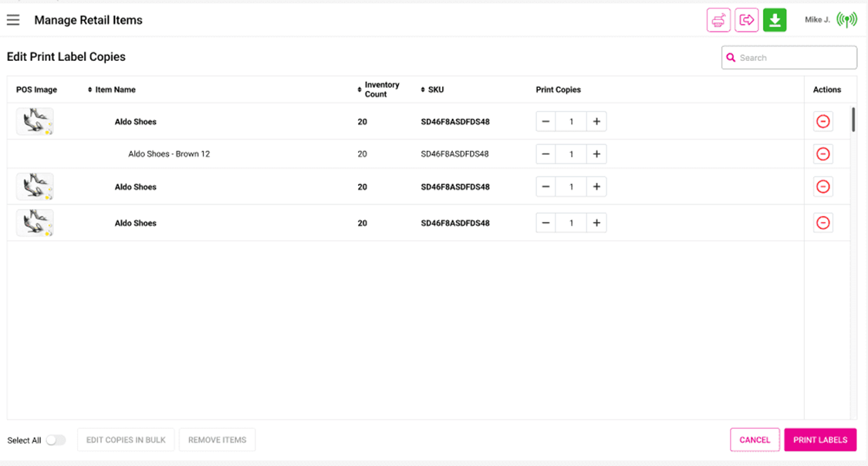Open the hamburger navigation menu

click(x=13, y=20)
